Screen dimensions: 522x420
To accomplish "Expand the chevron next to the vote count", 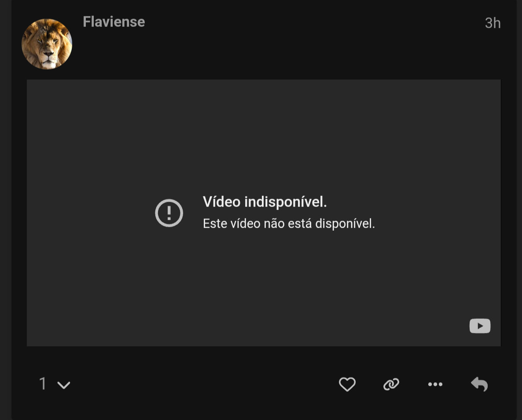I will pyautogui.click(x=64, y=385).
